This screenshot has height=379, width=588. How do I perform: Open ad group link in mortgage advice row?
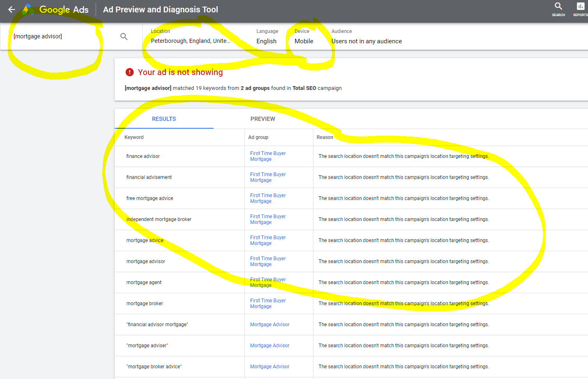268,240
